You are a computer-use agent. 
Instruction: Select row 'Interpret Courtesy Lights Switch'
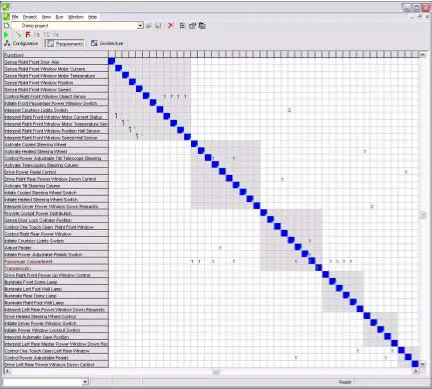pos(56,110)
